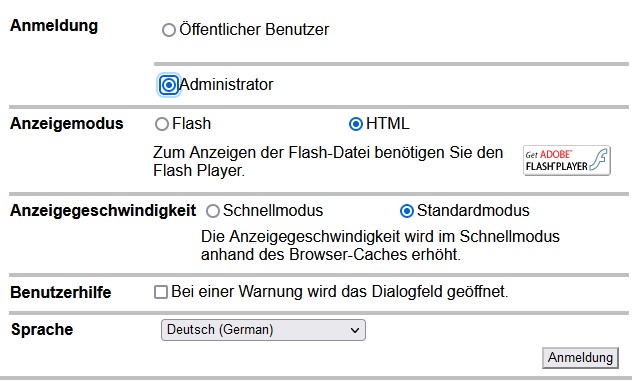Choose the Administrator login radio button
633x381 pixels.
pos(169,85)
